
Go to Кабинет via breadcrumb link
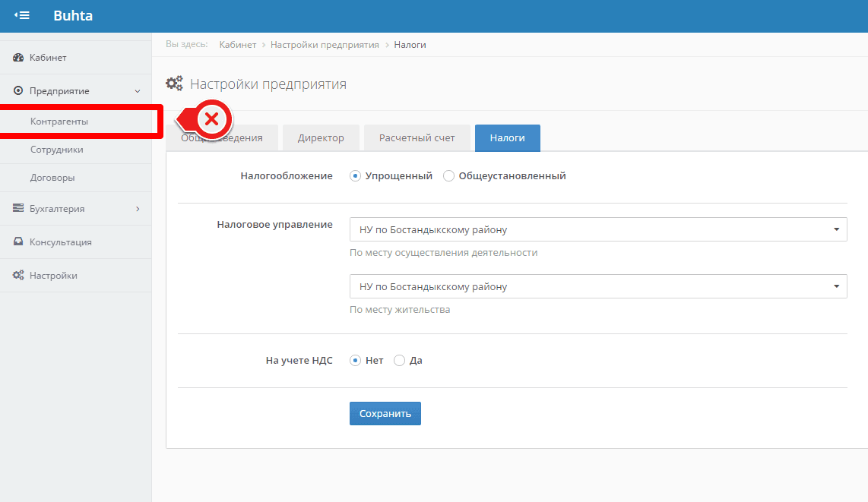237,45
